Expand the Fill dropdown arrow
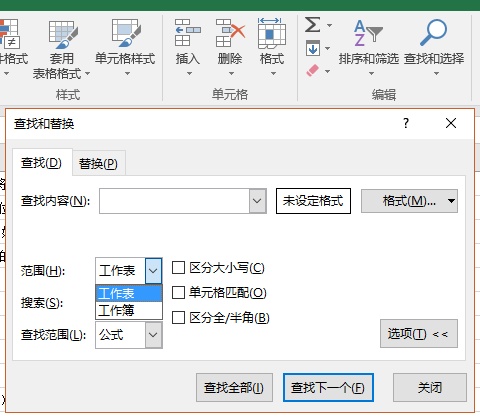The height and width of the screenshot is (417, 480). [x=328, y=49]
